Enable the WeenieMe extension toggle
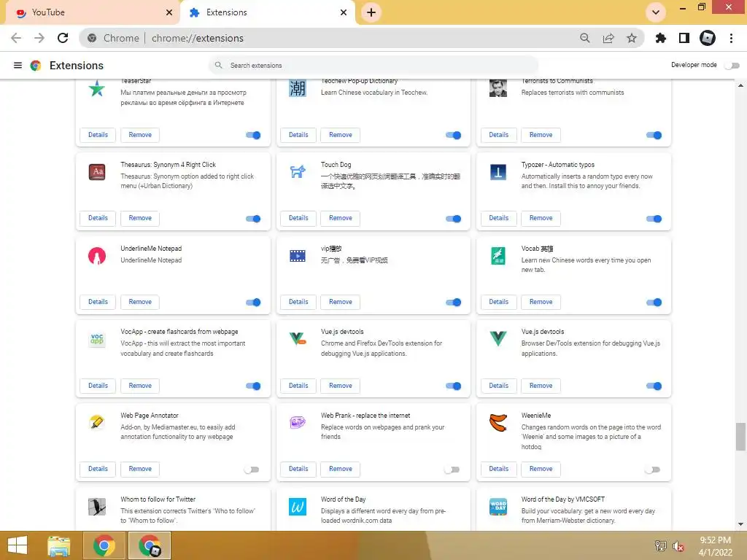This screenshot has width=747, height=560. [x=652, y=470]
